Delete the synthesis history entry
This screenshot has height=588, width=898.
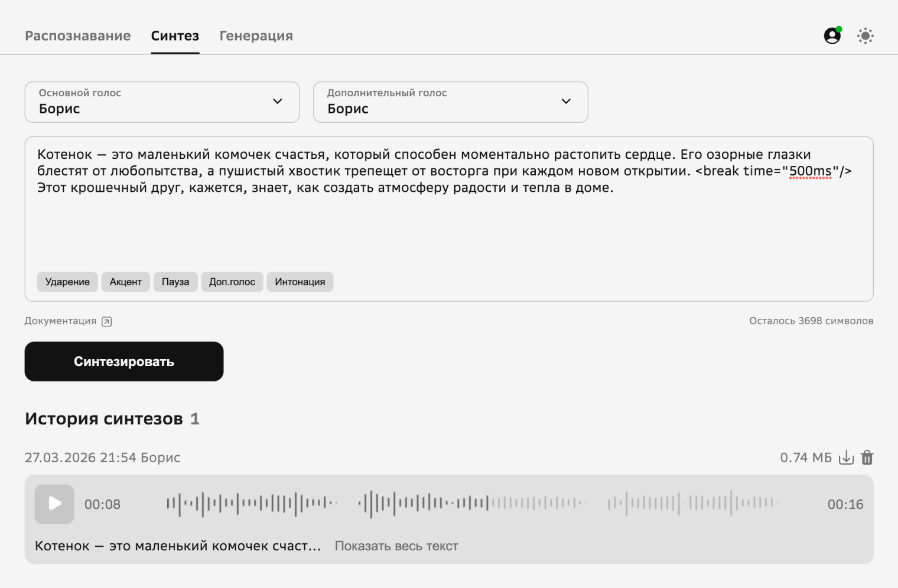point(867,458)
